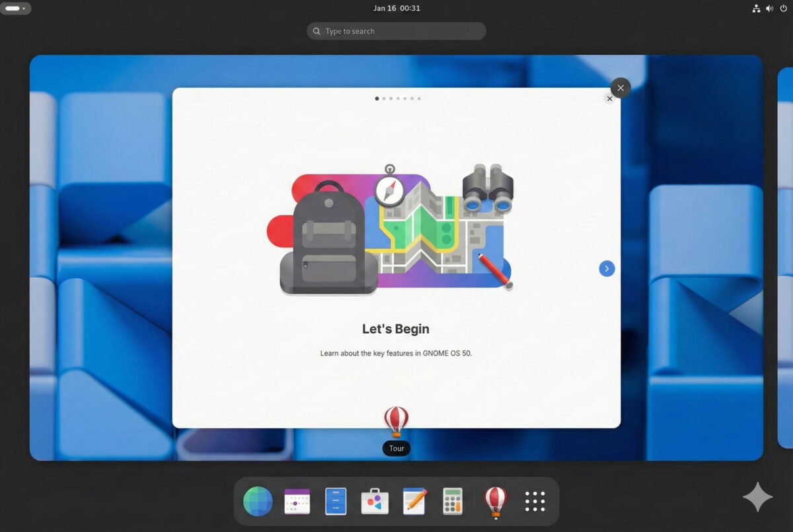Open the power menu via the power icon
The width and height of the screenshot is (793, 532).
(783, 9)
